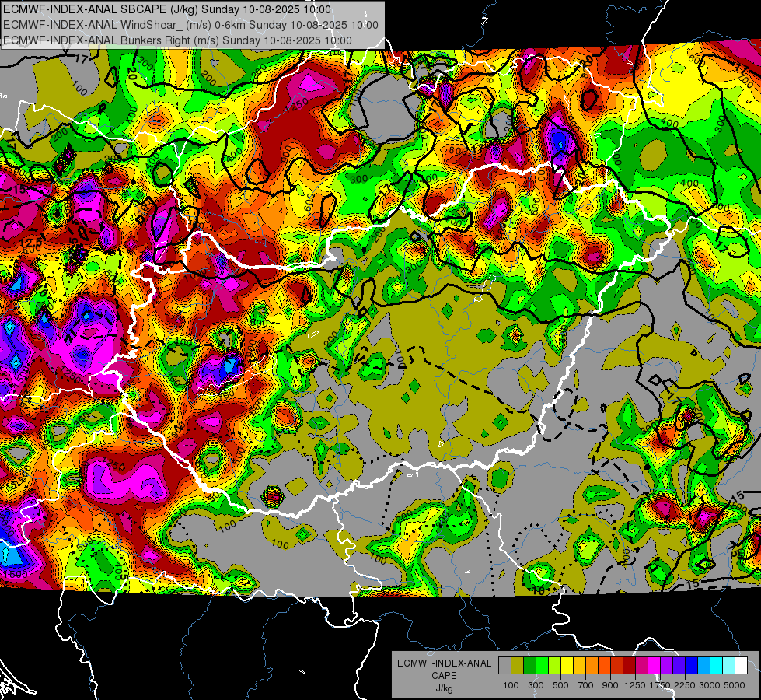Select the olive swatch in the CAPE legend
The image size is (761, 700).
518,666
